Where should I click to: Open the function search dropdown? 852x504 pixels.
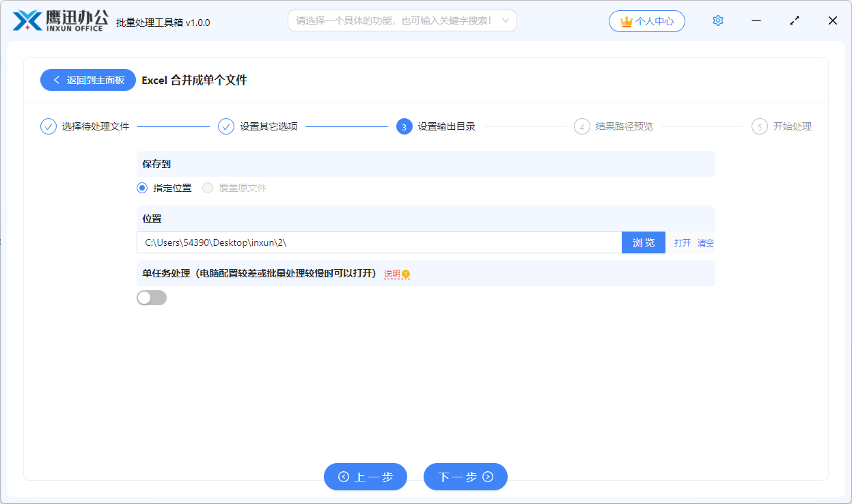click(402, 20)
